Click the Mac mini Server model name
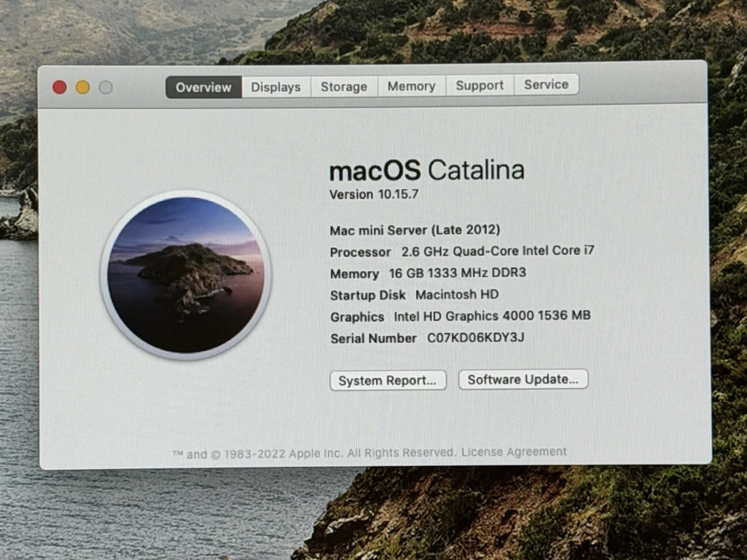This screenshot has height=560, width=747. 414,230
